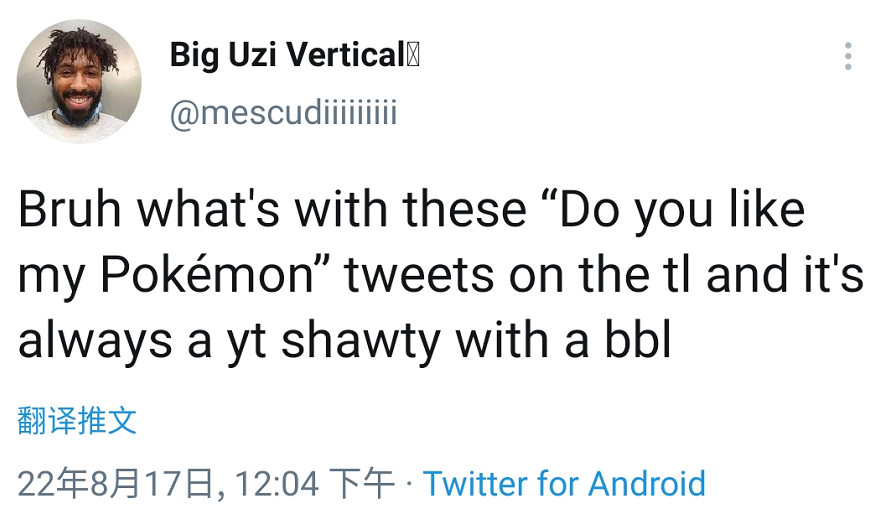Click the 22年8月17日 date stamp
The width and height of the screenshot is (871, 524).
pyautogui.click(x=116, y=484)
